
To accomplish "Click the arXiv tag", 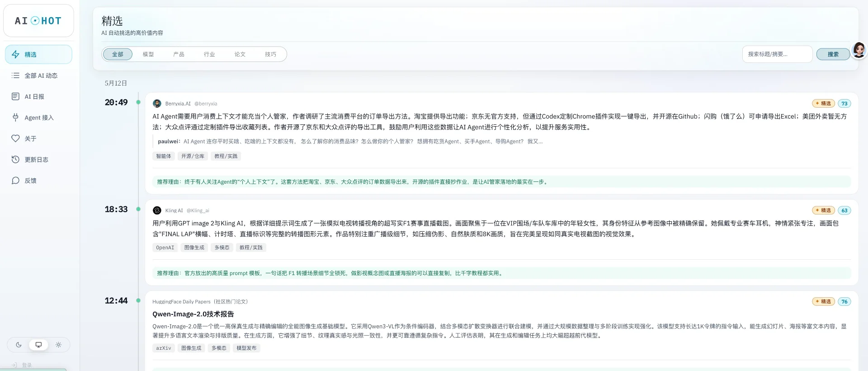I will coord(164,348).
